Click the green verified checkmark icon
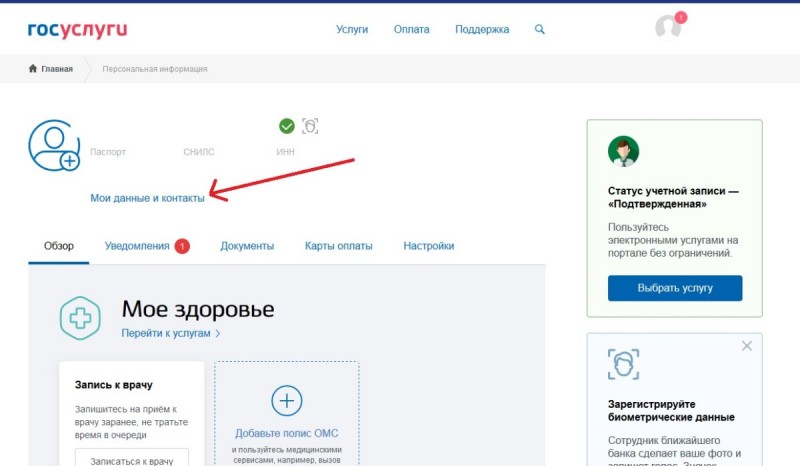Screen dimensions: 800x466 click(287, 126)
